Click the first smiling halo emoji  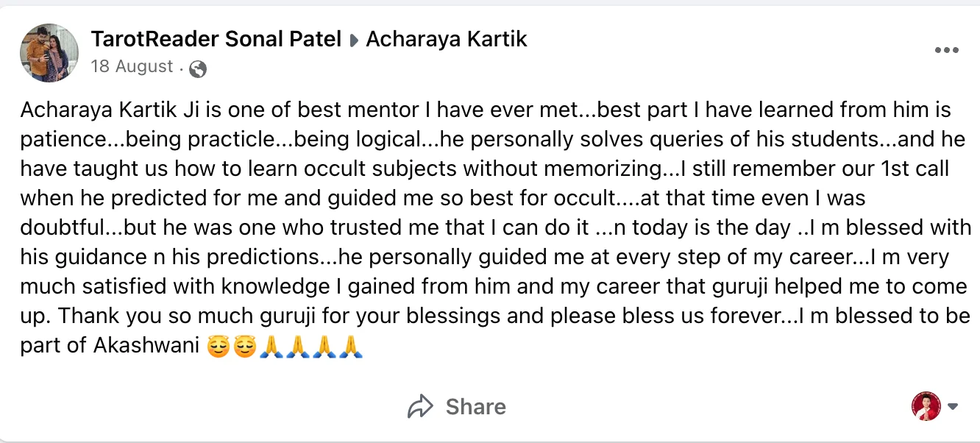pos(219,345)
